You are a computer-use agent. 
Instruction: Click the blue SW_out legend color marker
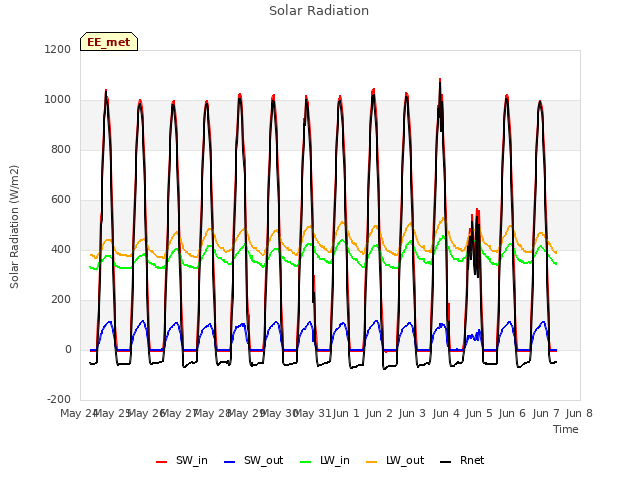click(230, 462)
